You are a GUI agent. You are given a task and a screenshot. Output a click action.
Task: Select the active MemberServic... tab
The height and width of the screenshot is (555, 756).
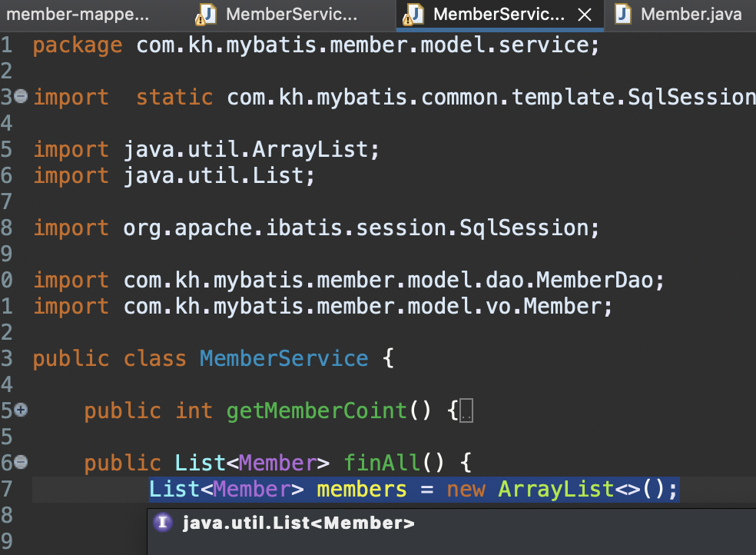coord(499,15)
